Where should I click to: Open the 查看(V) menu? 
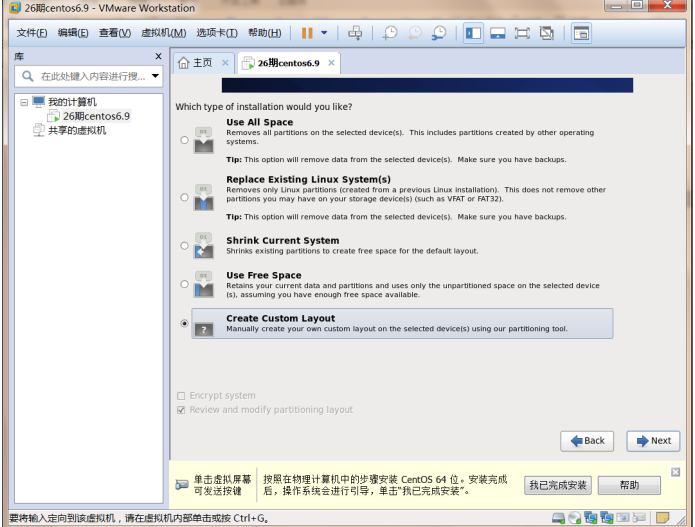coord(114,33)
